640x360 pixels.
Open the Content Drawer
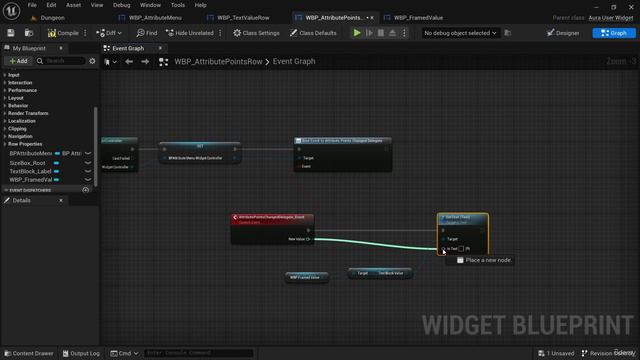pyautogui.click(x=29, y=353)
